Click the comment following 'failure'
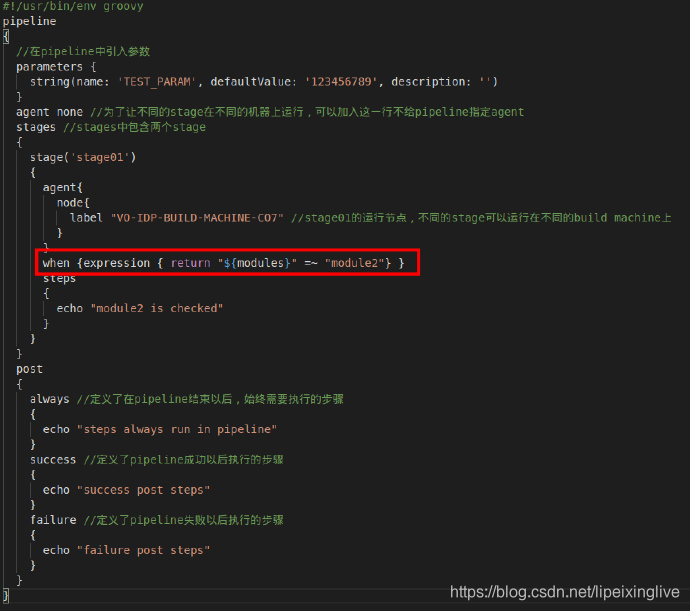 (x=184, y=520)
